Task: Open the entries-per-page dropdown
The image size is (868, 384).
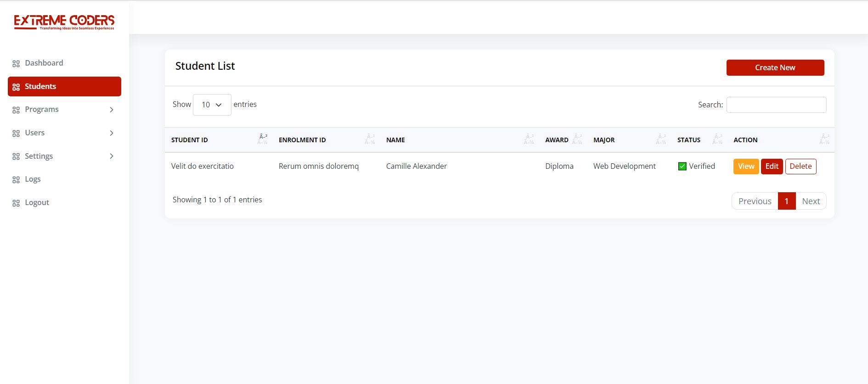Action: pyautogui.click(x=212, y=105)
